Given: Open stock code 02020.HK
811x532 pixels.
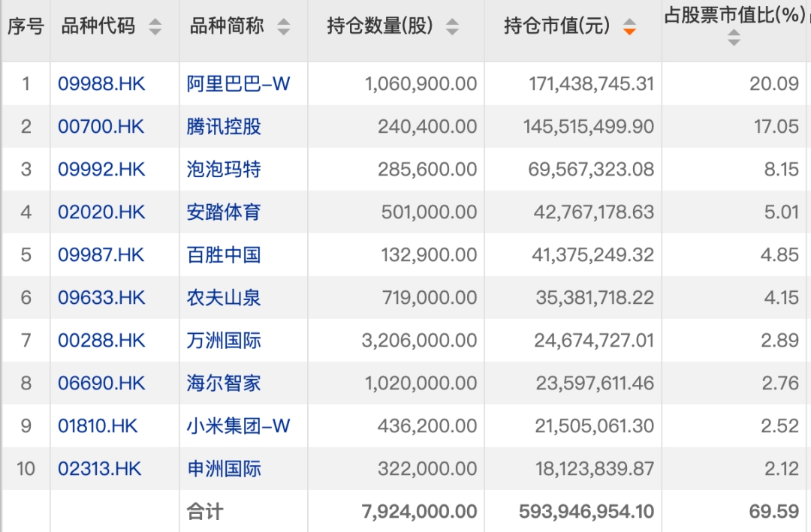Looking at the screenshot, I should pos(101,212).
